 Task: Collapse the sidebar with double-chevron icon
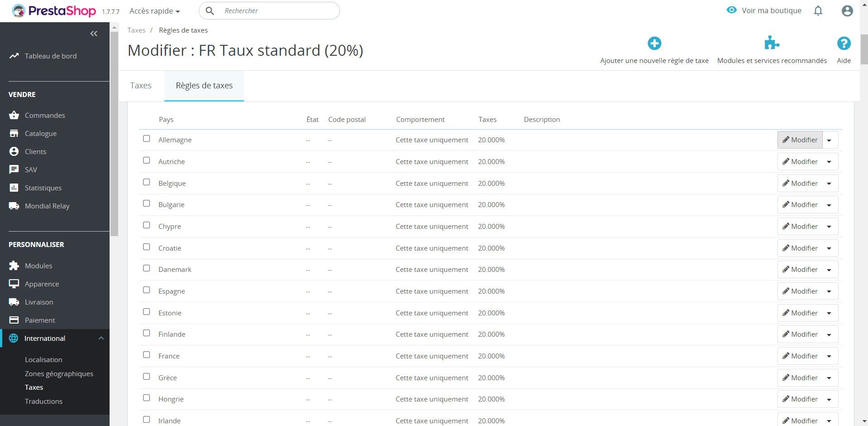pos(94,34)
